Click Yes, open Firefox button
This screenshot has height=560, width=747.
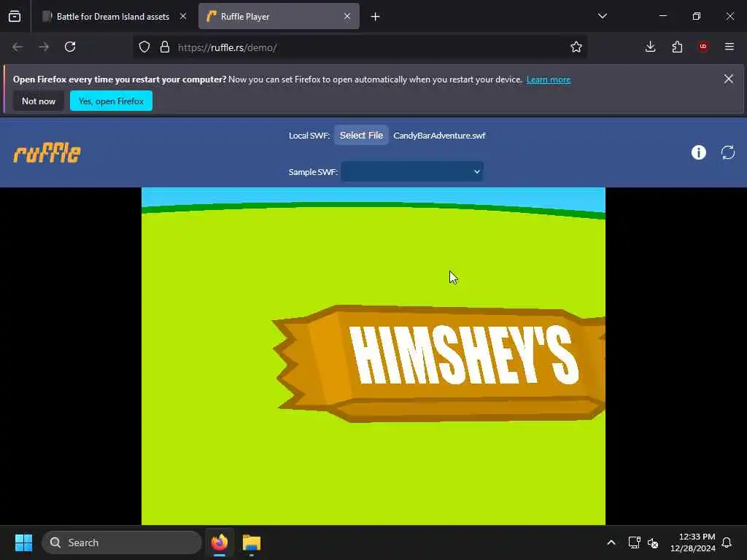111,101
